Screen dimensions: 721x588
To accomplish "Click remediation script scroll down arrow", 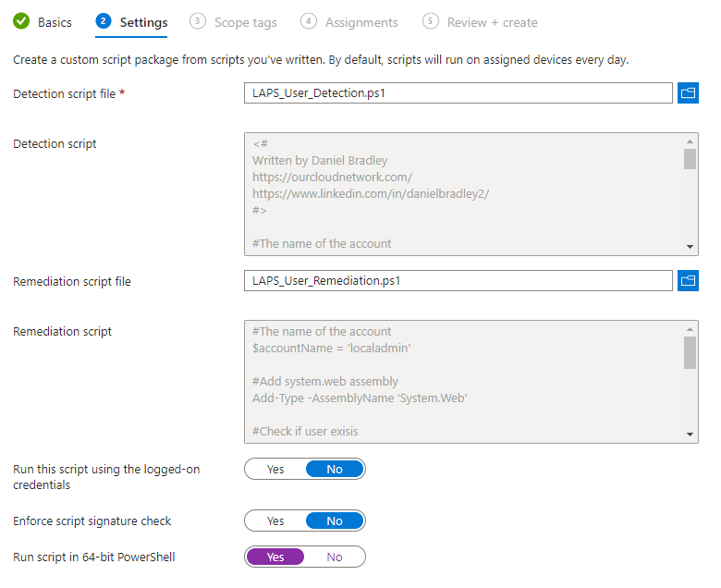I will (x=690, y=435).
